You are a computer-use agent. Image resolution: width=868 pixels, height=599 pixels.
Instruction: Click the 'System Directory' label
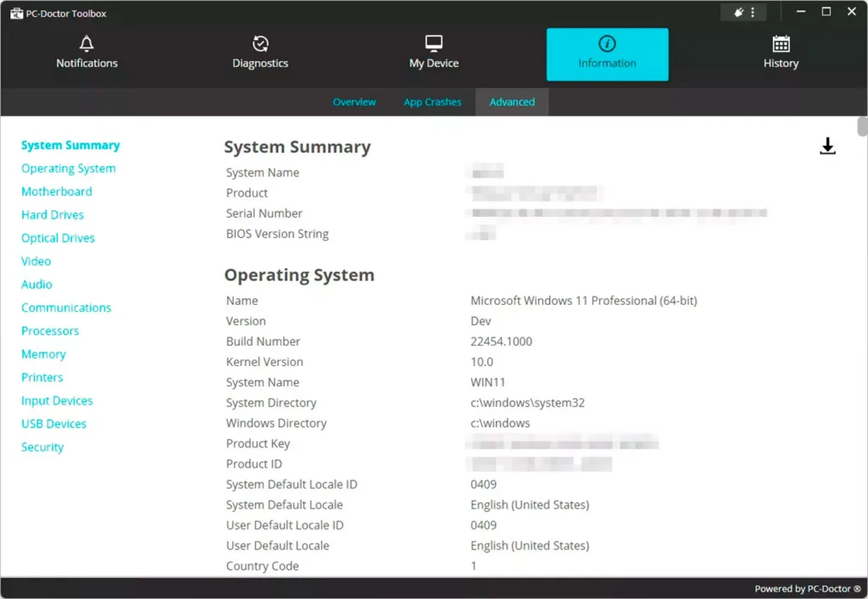[270, 402]
